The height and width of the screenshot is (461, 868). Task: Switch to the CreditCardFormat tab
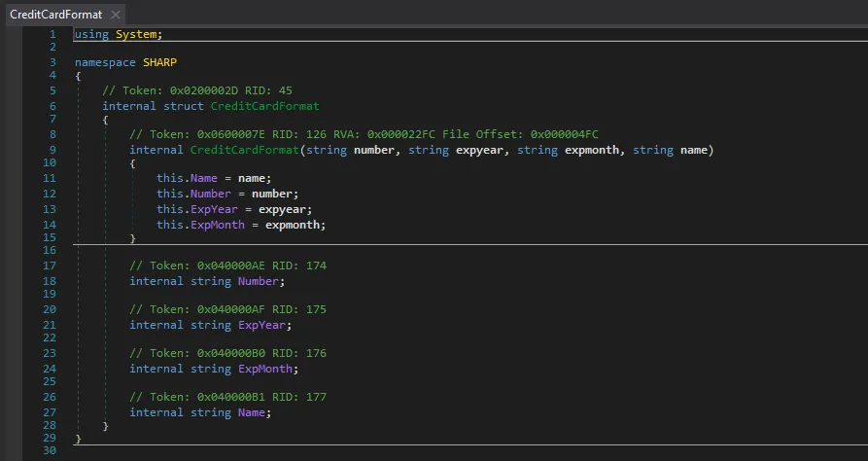tap(53, 15)
